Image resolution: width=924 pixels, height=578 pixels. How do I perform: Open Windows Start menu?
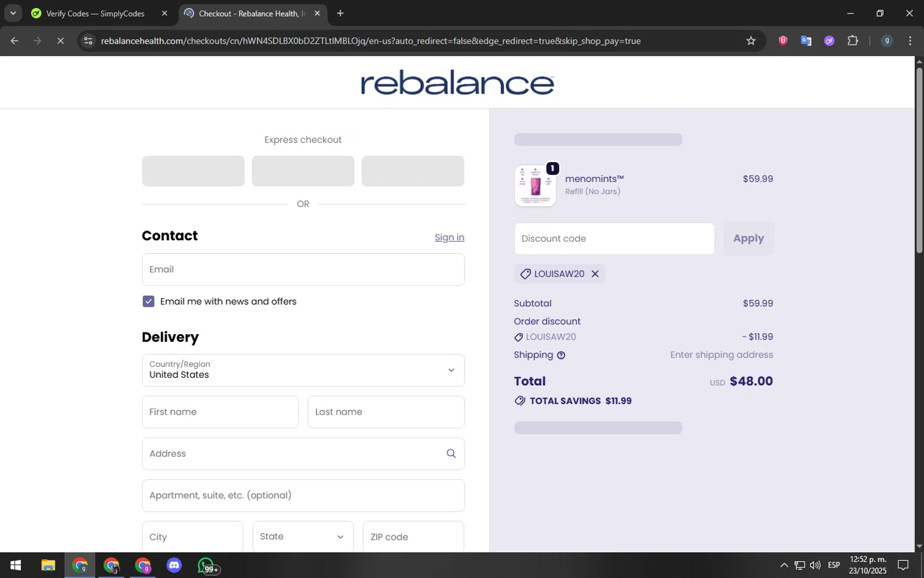(16, 566)
